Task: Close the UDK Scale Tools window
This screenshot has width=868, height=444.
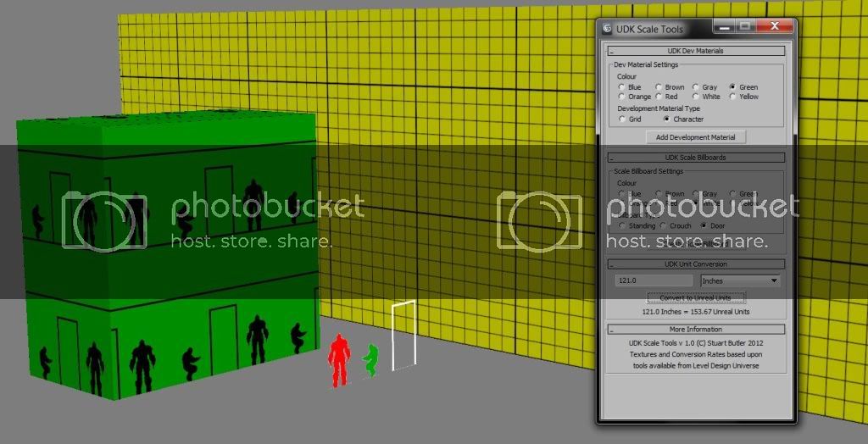Action: [x=775, y=28]
